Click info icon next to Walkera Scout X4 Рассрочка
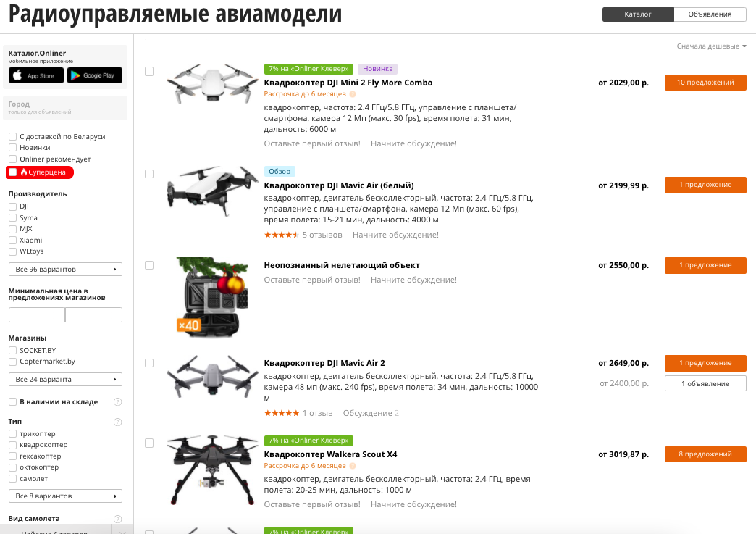 [x=353, y=466]
